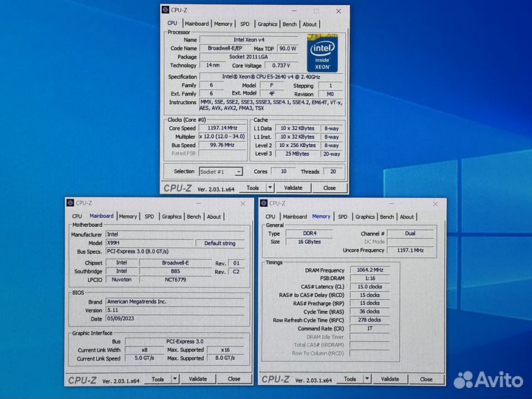Click Close button in Mainboard window

point(234,378)
